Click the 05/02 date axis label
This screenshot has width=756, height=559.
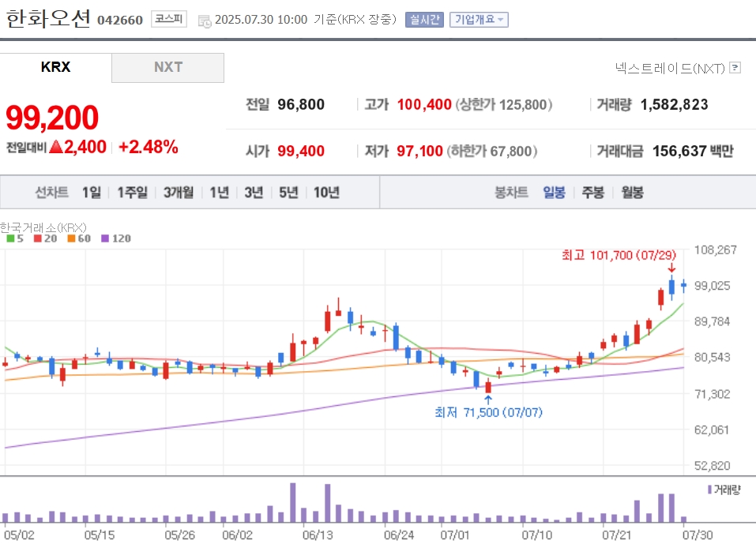[19, 535]
